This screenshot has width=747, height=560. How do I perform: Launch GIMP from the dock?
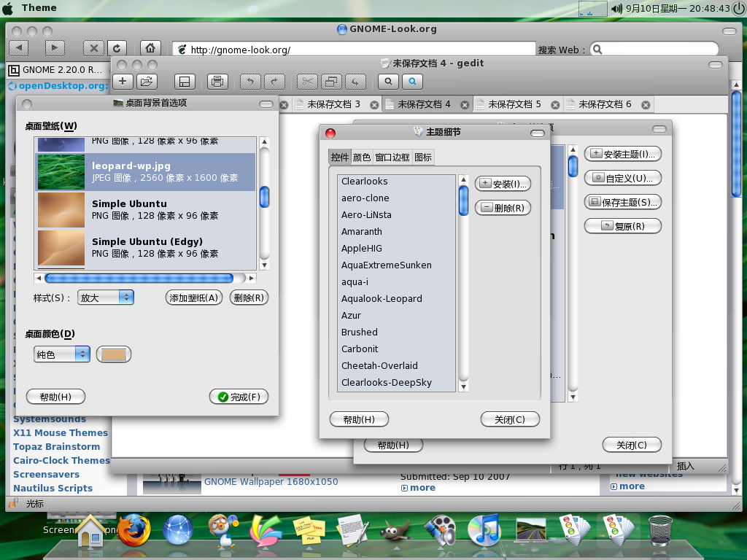tap(397, 531)
